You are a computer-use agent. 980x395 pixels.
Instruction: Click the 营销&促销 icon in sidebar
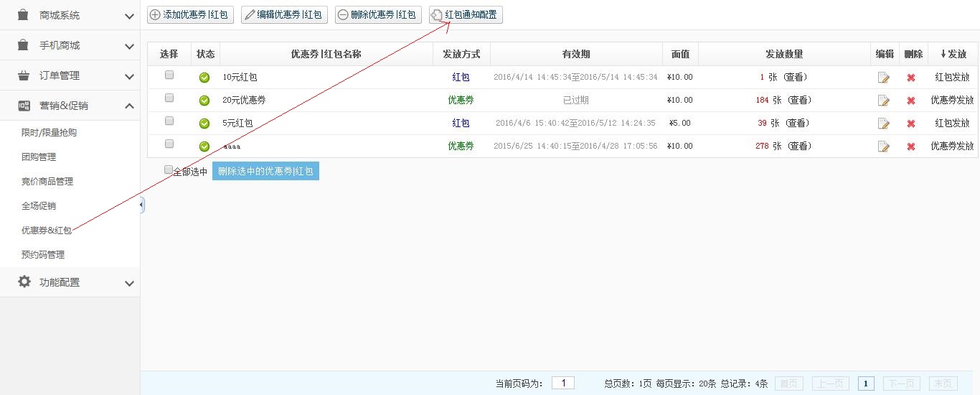coord(24,106)
